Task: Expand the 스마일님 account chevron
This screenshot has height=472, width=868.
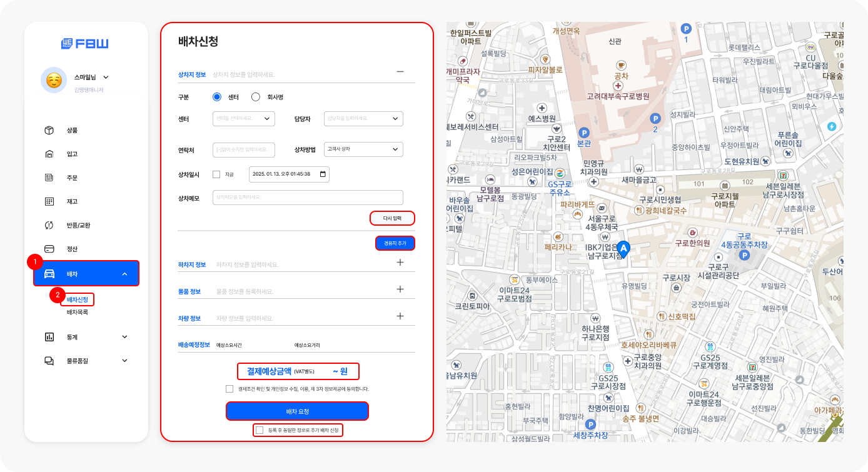Action: point(106,77)
